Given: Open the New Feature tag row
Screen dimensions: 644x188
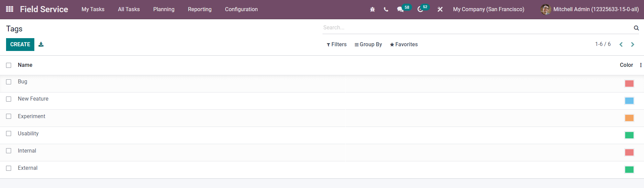Looking at the screenshot, I should click(x=322, y=101).
